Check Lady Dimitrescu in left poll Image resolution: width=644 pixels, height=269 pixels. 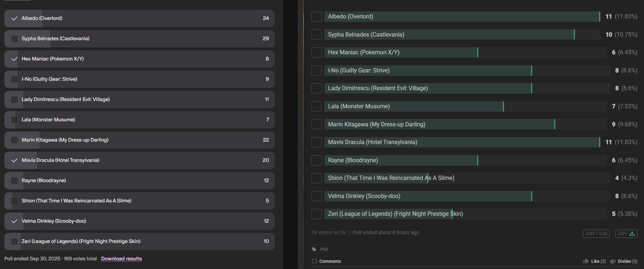pos(14,99)
